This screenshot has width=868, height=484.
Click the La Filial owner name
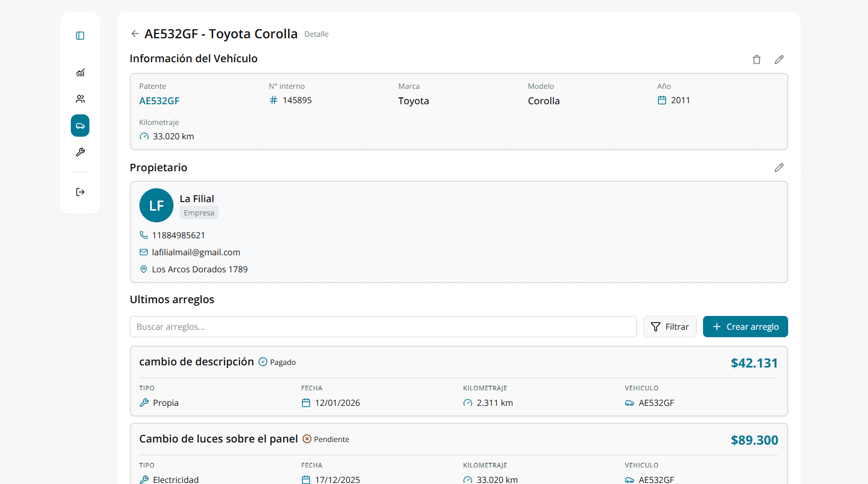(197, 199)
